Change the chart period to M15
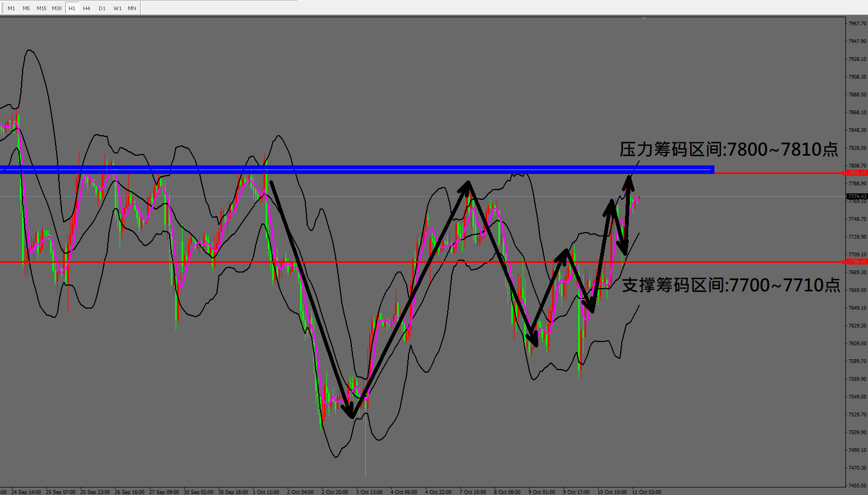Viewport: 868px width, 495px height. (41, 8)
